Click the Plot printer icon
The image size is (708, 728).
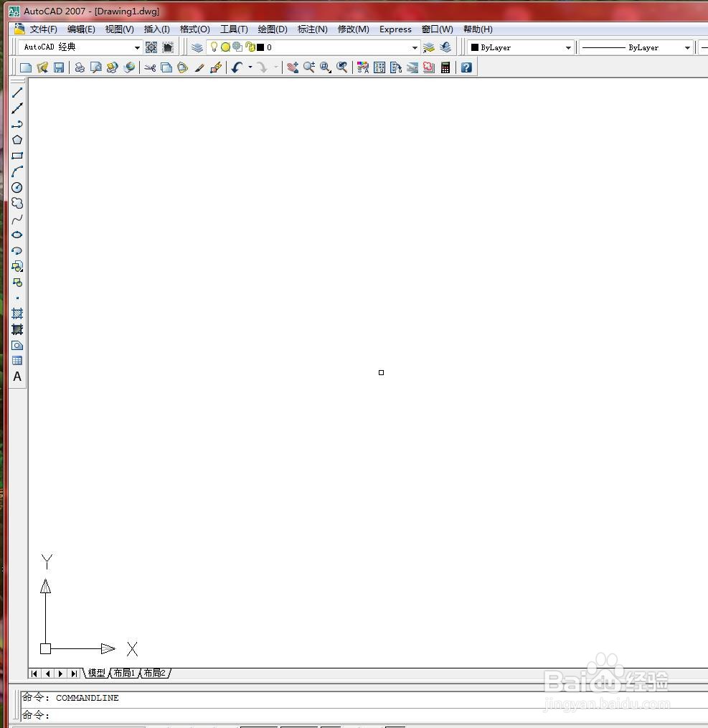[x=80, y=68]
